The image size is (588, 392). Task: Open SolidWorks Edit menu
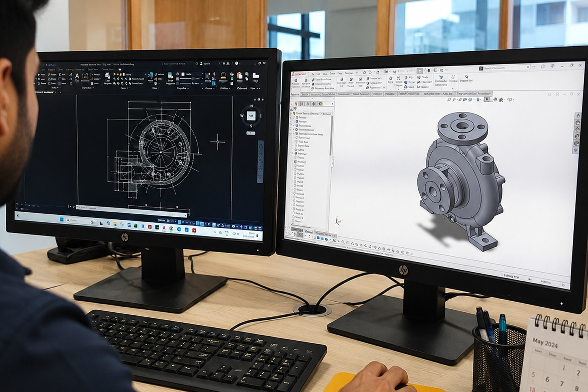[x=318, y=74]
